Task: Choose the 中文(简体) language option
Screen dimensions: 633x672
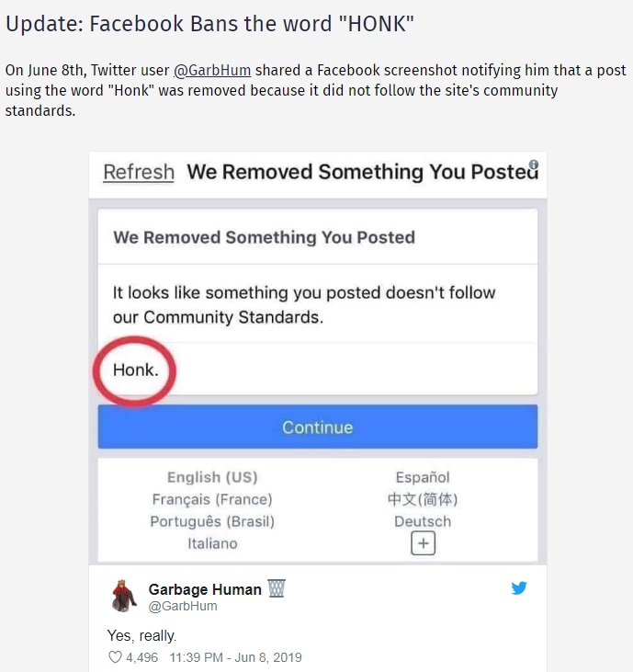Action: [423, 499]
